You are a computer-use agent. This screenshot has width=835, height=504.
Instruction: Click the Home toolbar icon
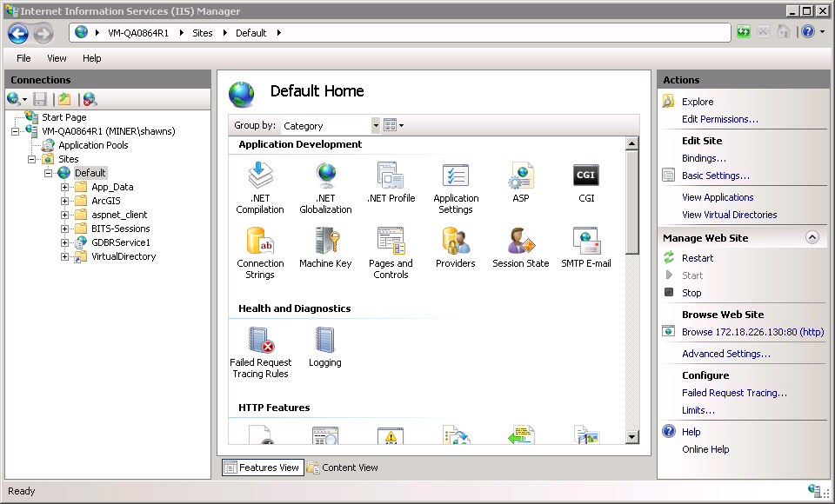(x=784, y=32)
